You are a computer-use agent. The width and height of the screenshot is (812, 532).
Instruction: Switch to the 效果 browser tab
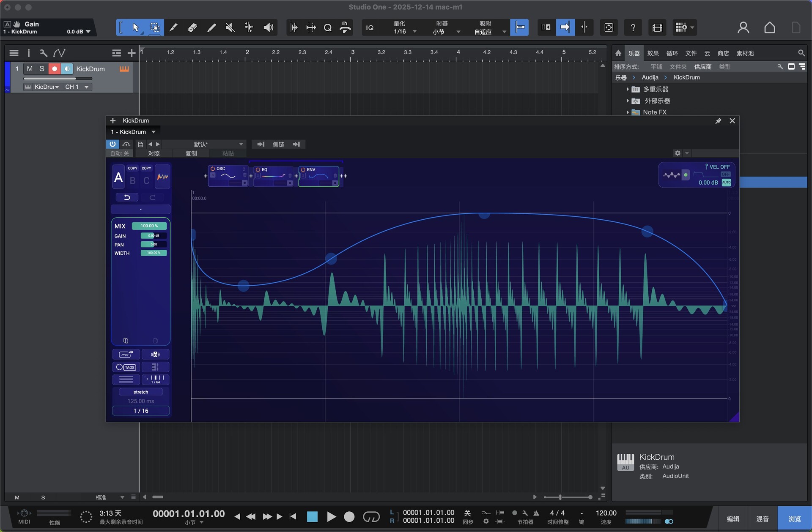653,53
